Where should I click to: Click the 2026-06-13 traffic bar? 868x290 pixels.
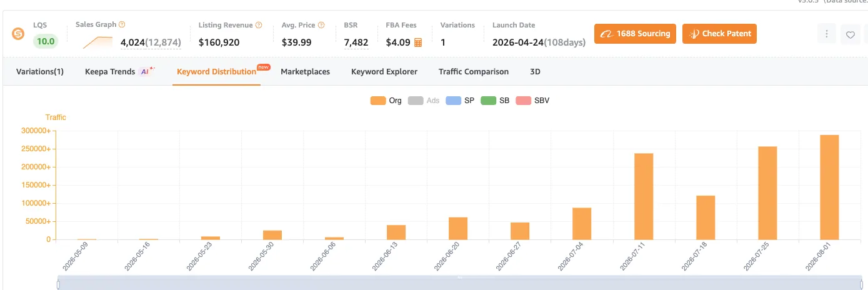point(396,232)
